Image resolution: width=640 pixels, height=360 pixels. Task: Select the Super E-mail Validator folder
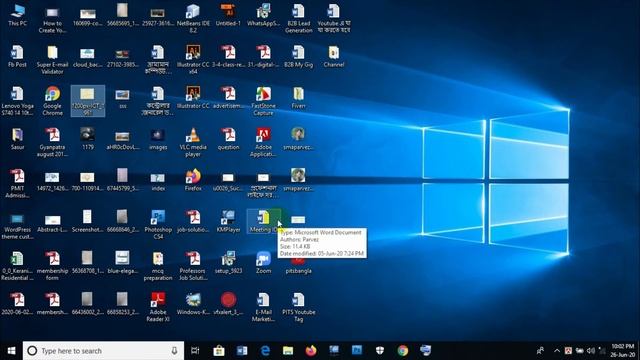click(x=52, y=60)
